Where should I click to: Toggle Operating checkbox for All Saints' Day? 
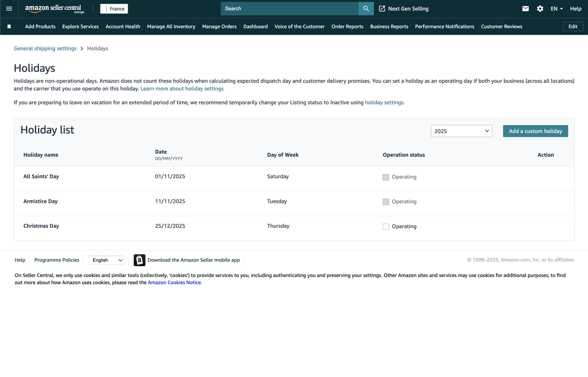[x=386, y=177]
